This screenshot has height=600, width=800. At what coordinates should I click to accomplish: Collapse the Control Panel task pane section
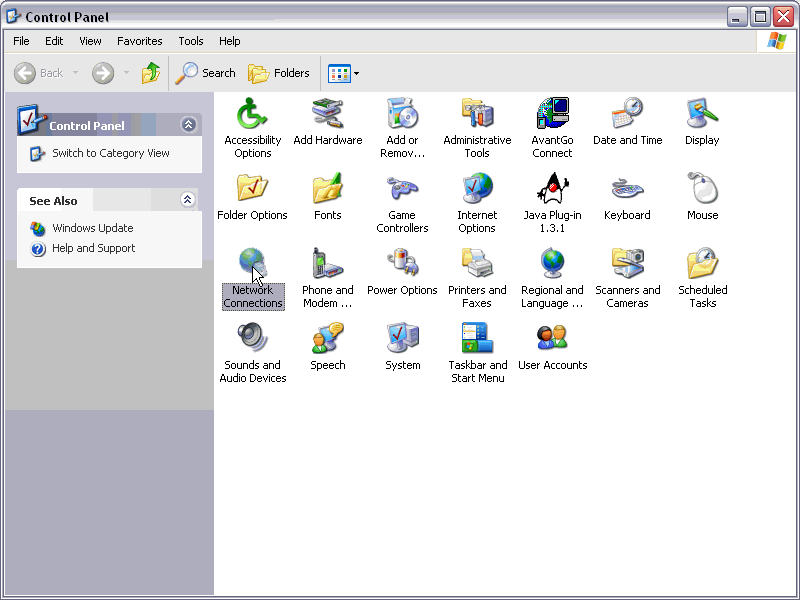click(188, 125)
